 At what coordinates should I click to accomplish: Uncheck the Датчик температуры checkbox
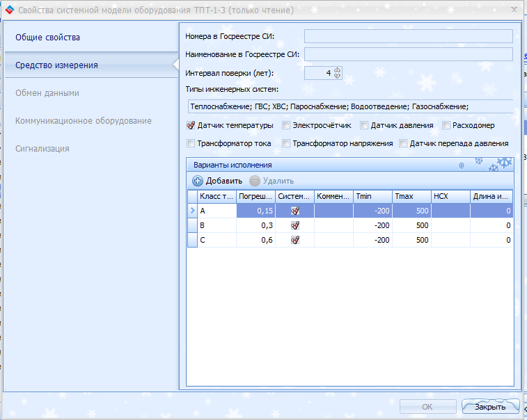point(191,126)
